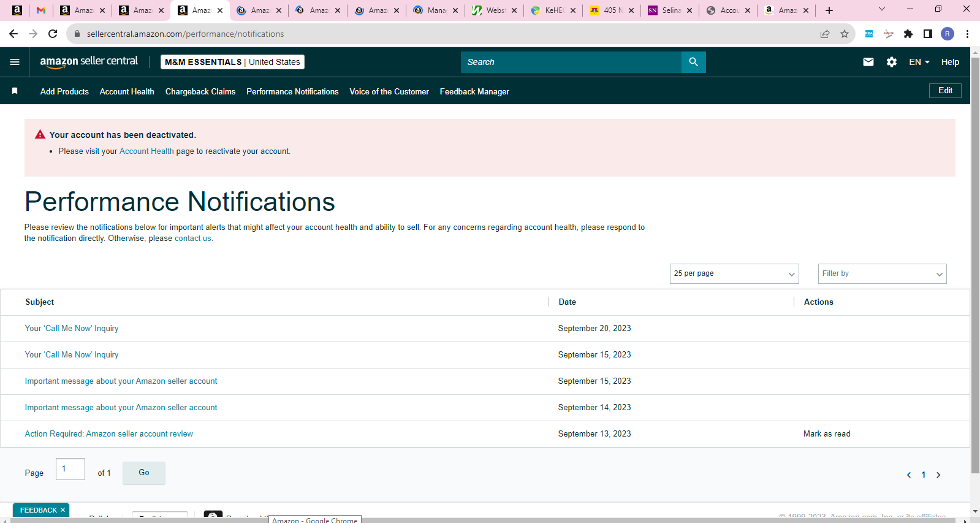Switch to the Gmail tab
The image size is (980, 523).
tap(41, 10)
